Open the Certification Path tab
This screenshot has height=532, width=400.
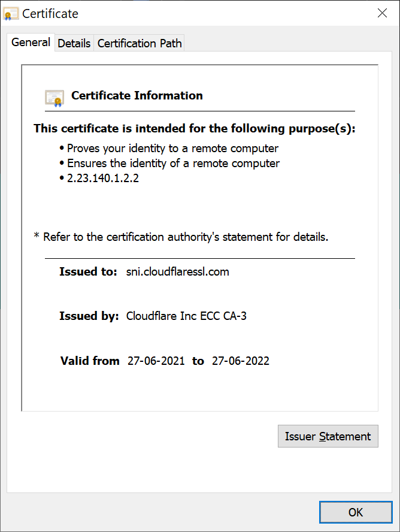(x=139, y=43)
